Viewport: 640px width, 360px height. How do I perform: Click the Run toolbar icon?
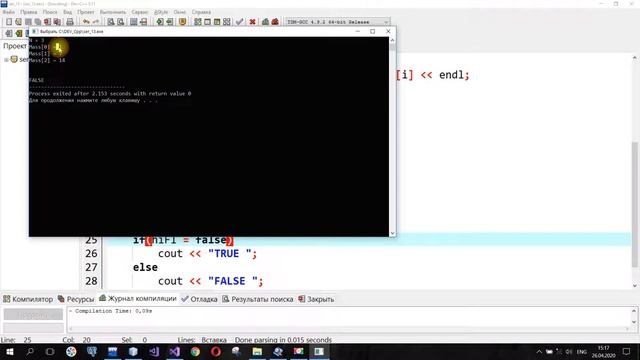[x=207, y=22]
